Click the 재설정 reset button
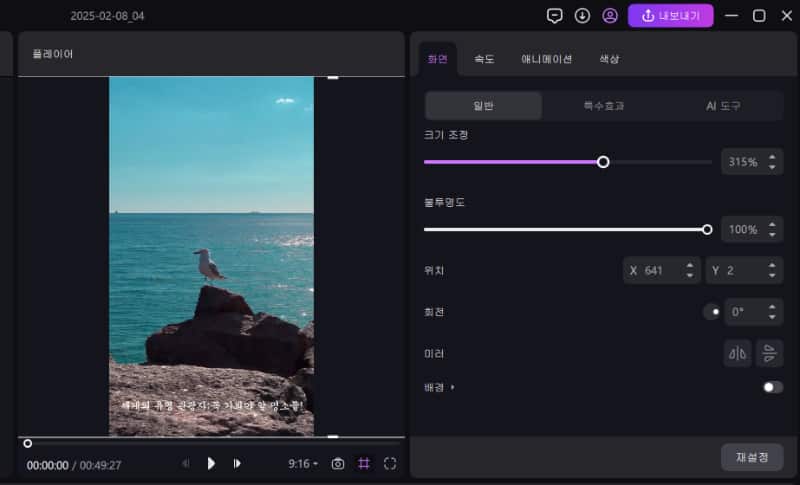The height and width of the screenshot is (485, 800). (752, 457)
